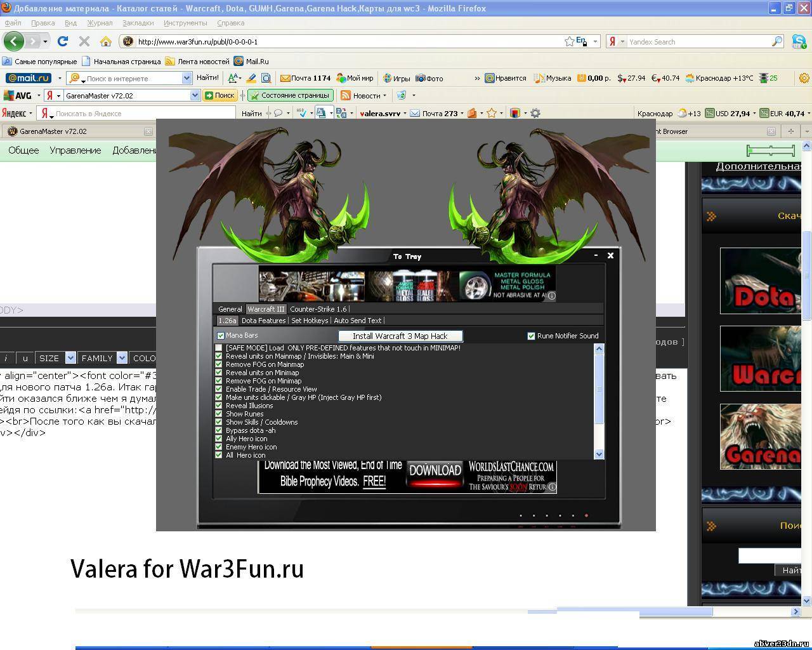Uncheck Remove FOG on Mainmap
The width and height of the screenshot is (812, 650).
pos(219,364)
